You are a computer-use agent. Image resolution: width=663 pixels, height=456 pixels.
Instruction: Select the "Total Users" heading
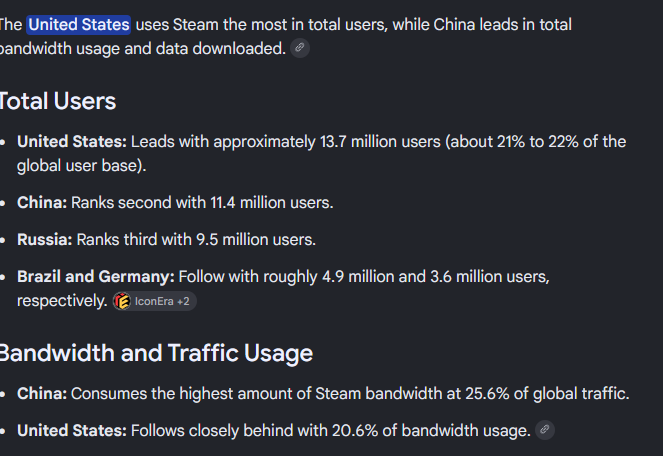58,101
